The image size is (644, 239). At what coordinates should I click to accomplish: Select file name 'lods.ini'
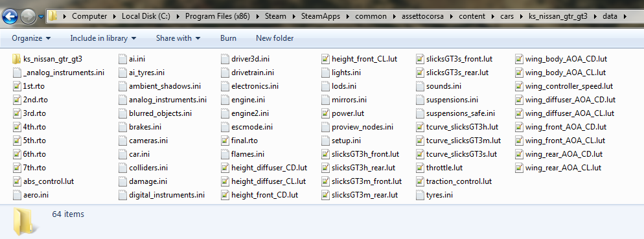(x=344, y=86)
